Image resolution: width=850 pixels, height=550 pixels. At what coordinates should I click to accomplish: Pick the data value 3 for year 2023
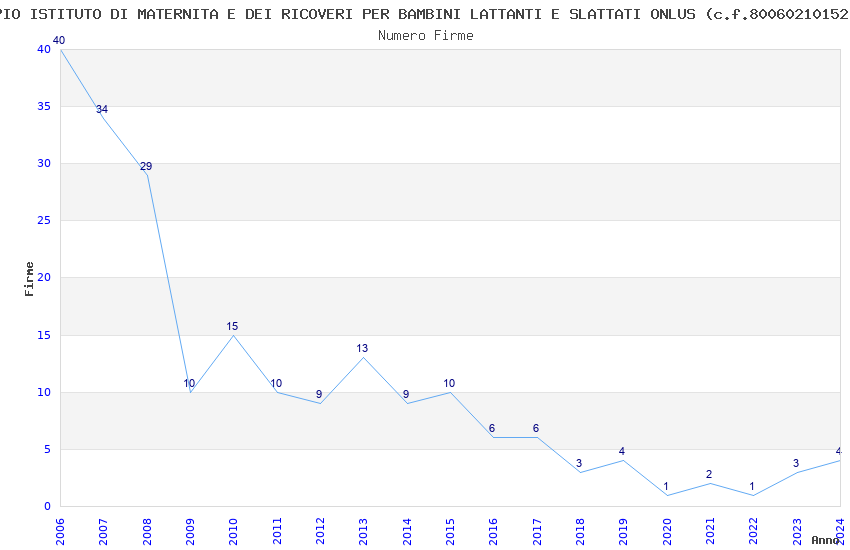click(796, 463)
